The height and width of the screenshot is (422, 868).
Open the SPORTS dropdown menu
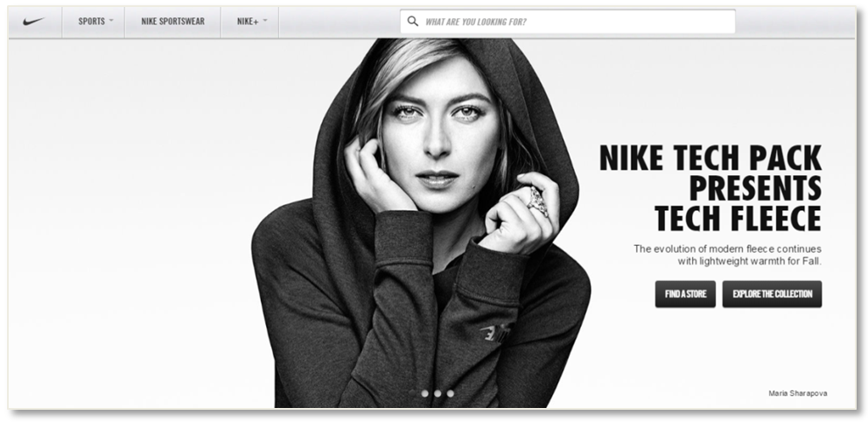pyautogui.click(x=94, y=22)
